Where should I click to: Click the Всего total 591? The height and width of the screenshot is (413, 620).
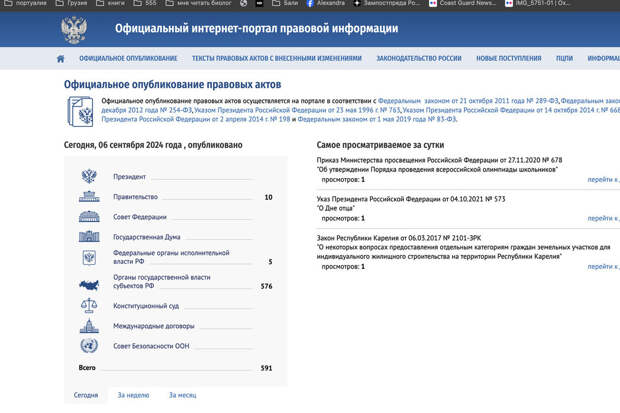coord(267,368)
